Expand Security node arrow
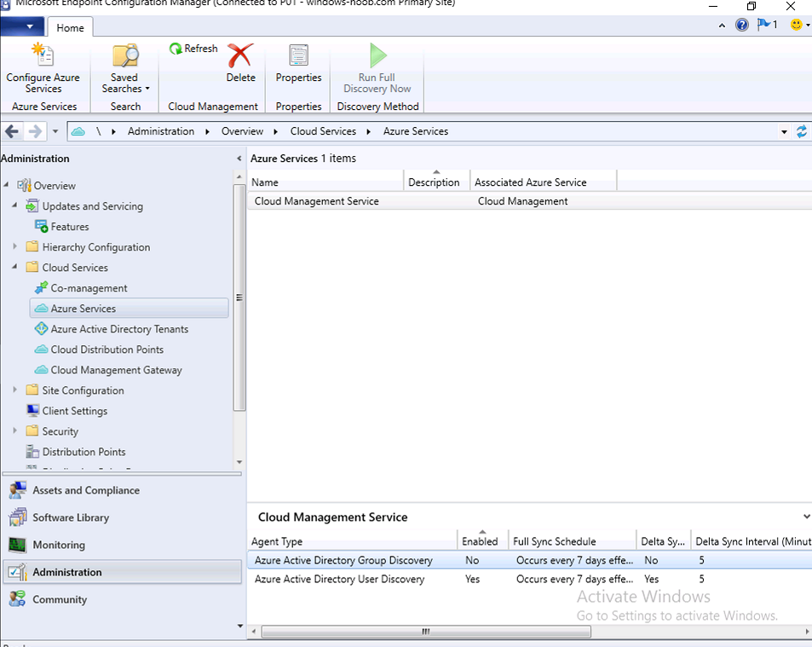Viewport: 812px width, 647px height. tap(14, 430)
